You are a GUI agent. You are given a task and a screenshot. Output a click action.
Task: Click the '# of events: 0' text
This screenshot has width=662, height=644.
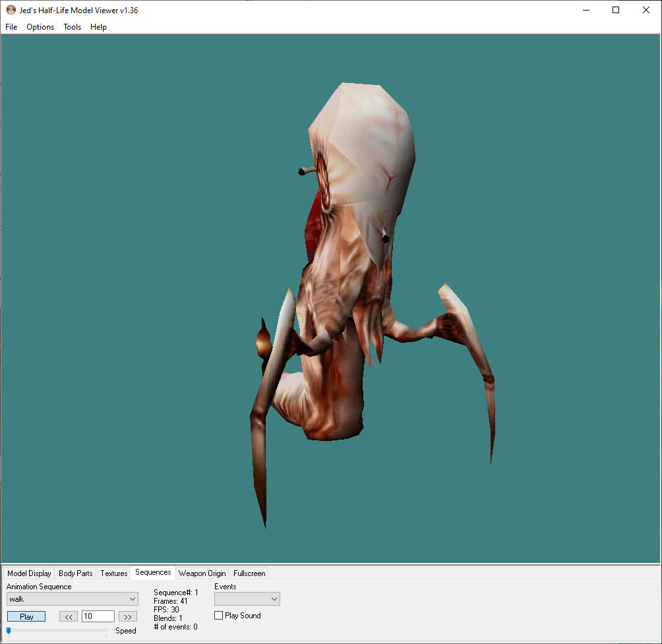tap(175, 627)
